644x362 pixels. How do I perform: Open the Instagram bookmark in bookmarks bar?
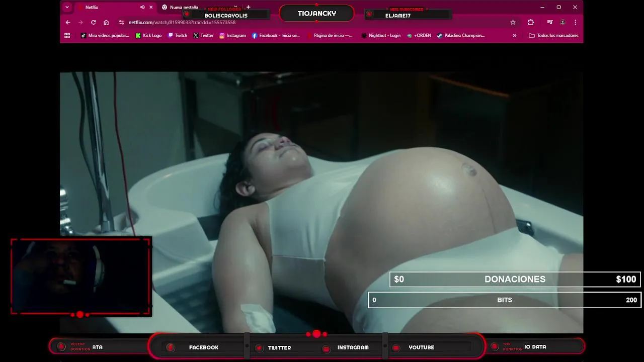click(232, 36)
